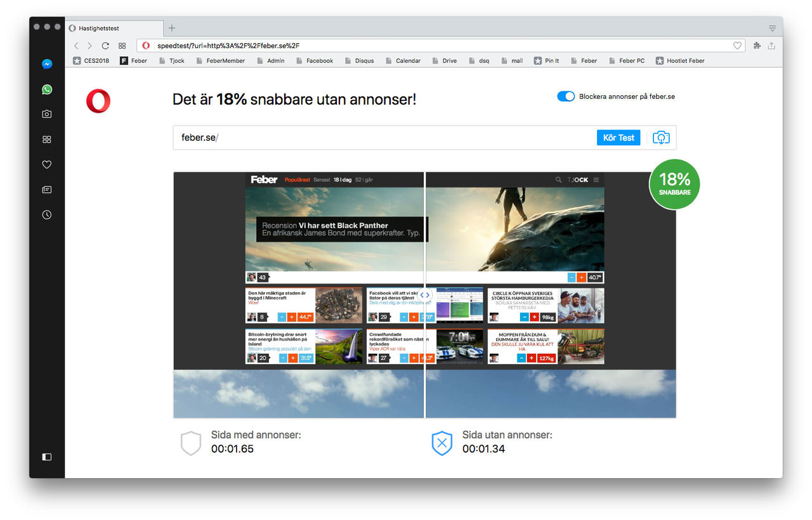Open WhatsApp in the Opera sidebar
This screenshot has width=812, height=520.
(47, 89)
